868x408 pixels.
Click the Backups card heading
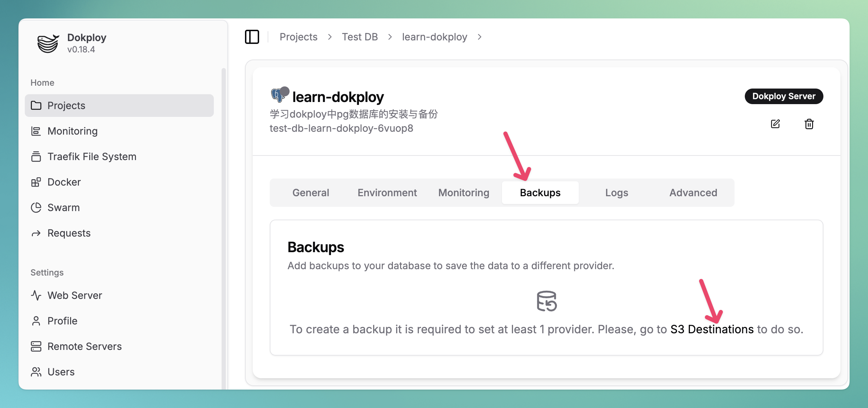(x=316, y=247)
